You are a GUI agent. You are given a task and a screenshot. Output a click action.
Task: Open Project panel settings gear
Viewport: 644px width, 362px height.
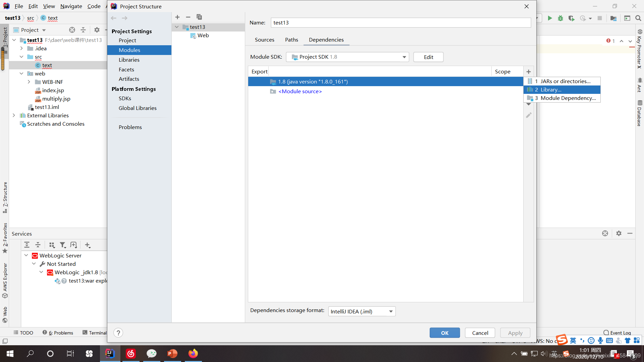(97, 30)
